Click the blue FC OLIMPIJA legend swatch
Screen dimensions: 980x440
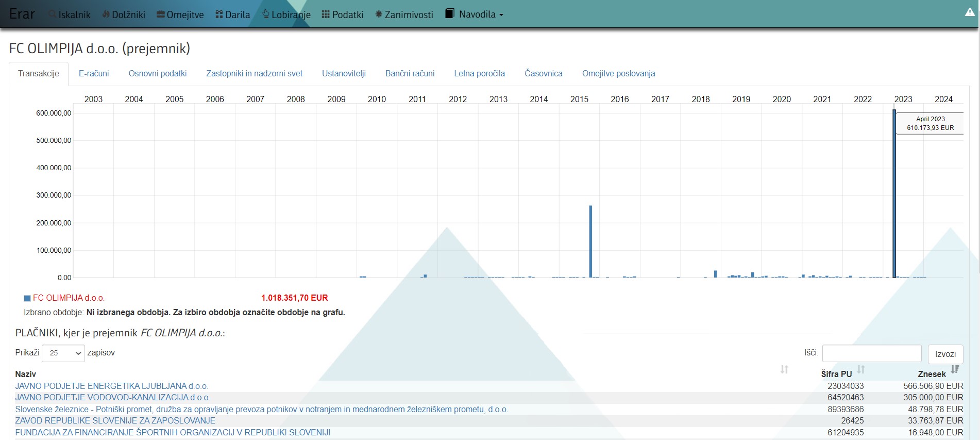point(27,298)
